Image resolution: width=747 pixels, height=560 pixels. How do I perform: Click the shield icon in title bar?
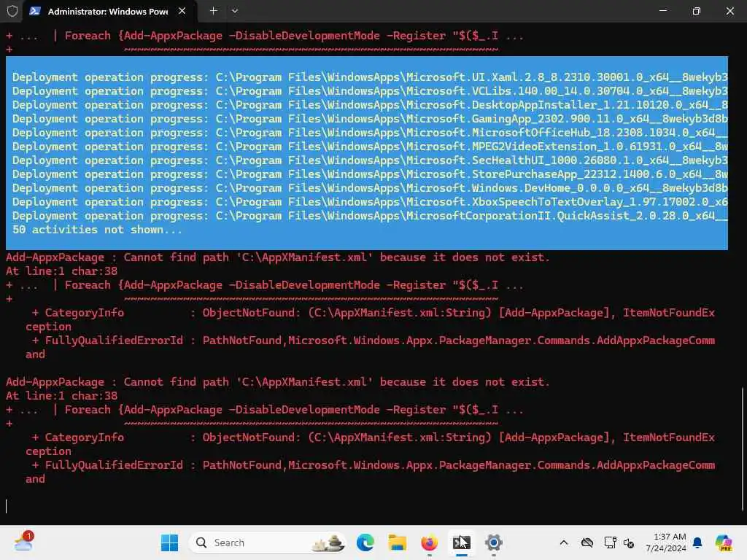coord(12,11)
